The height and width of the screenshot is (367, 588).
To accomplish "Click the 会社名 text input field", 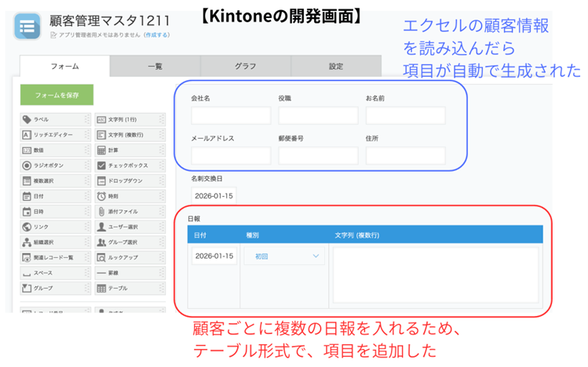I will pyautogui.click(x=220, y=116).
